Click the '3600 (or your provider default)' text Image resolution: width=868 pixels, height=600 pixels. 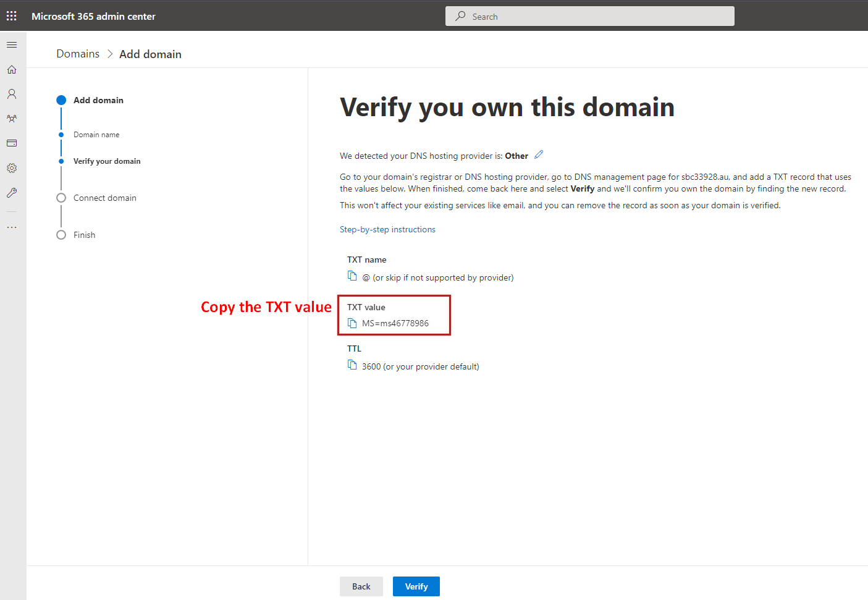point(421,366)
